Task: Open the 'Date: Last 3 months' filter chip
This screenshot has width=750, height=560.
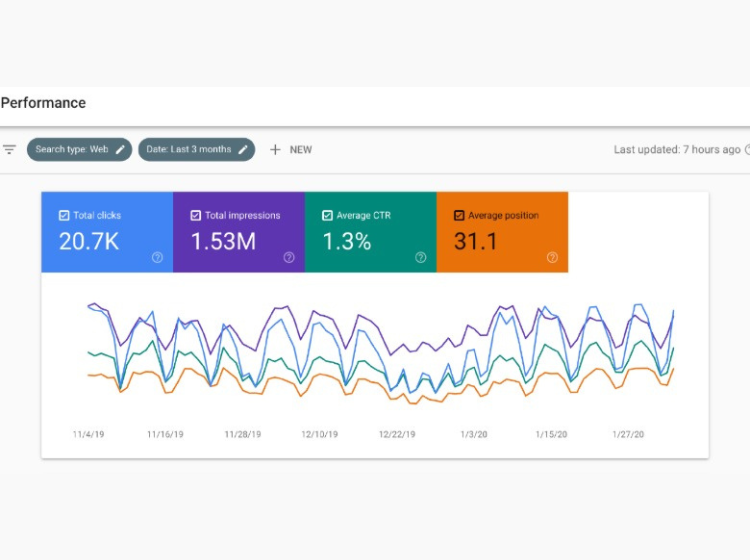Action: pyautogui.click(x=189, y=150)
